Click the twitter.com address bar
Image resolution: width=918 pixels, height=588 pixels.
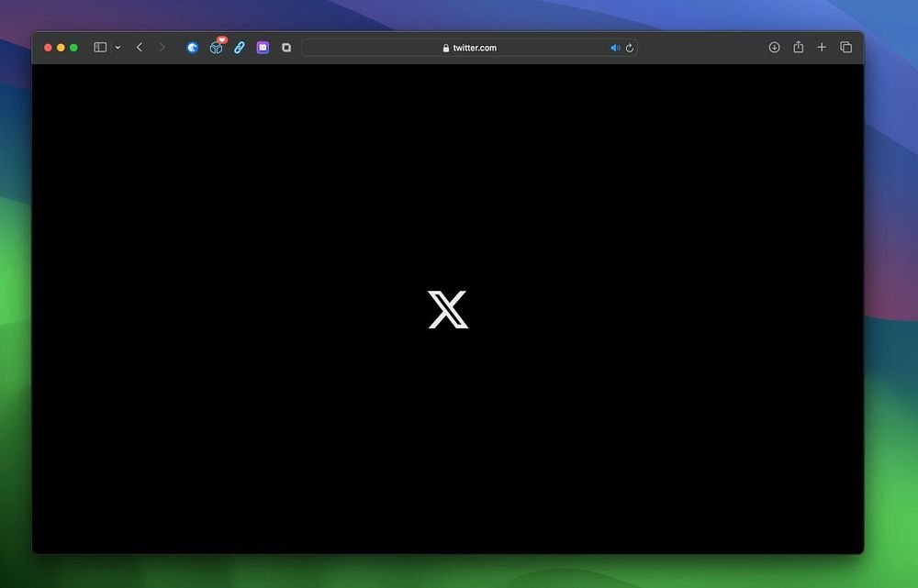(x=469, y=48)
